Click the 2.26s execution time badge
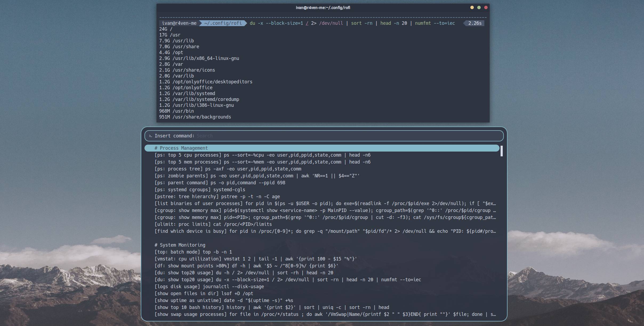This screenshot has width=644, height=326. point(474,23)
